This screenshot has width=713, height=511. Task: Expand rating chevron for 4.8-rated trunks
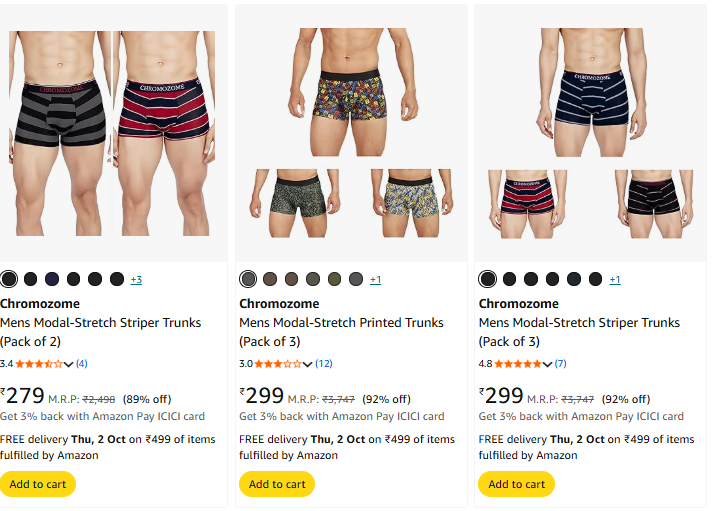pyautogui.click(x=548, y=364)
